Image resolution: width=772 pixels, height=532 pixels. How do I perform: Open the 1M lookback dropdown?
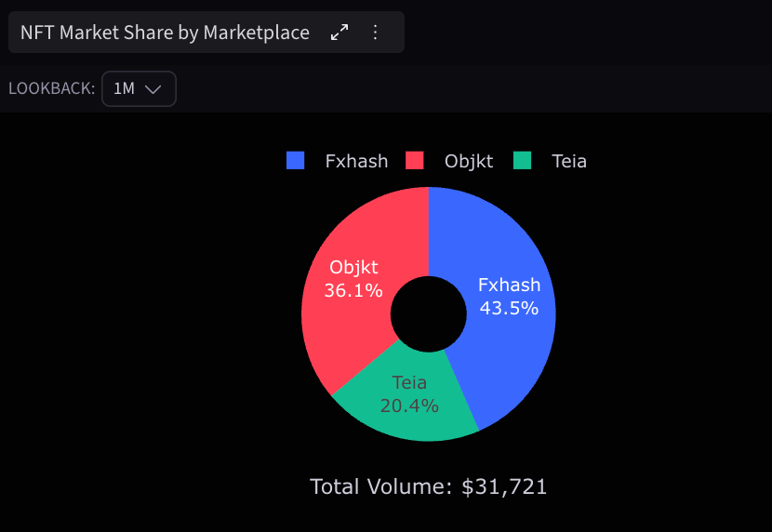(139, 88)
